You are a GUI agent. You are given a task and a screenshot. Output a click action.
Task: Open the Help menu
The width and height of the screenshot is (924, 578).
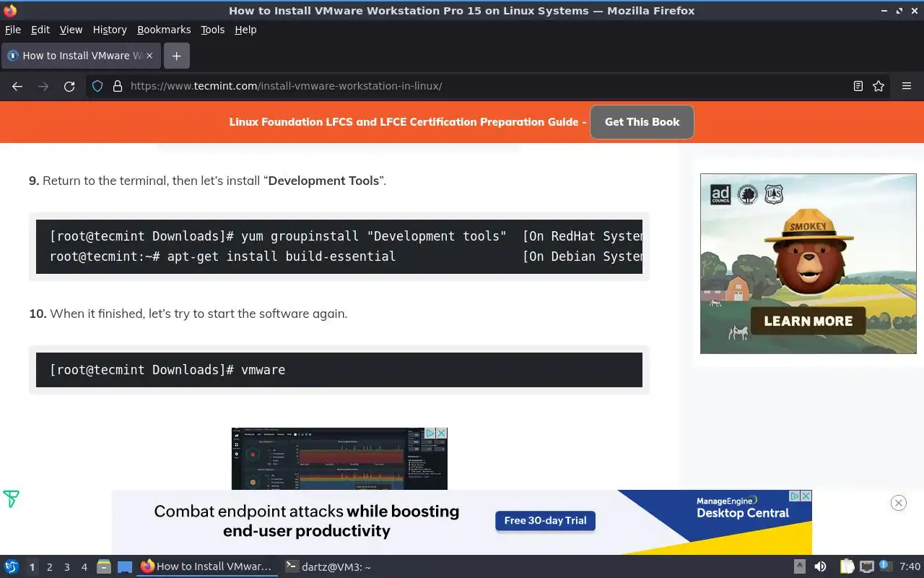245,30
